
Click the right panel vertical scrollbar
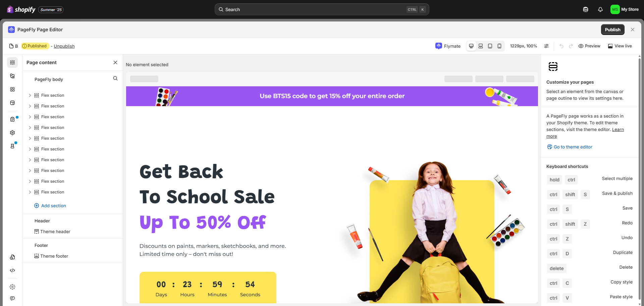(640, 178)
